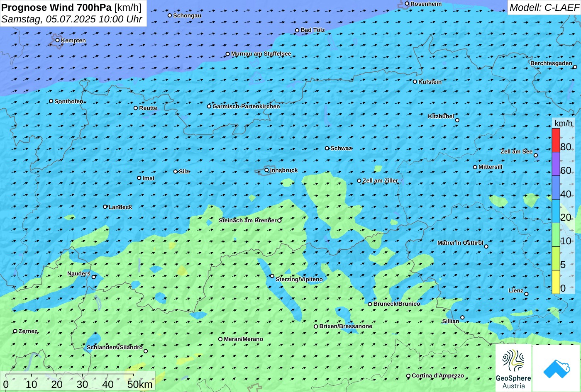581x392 pixels.
Task: Select the Lienz town label
Action: tap(516, 290)
